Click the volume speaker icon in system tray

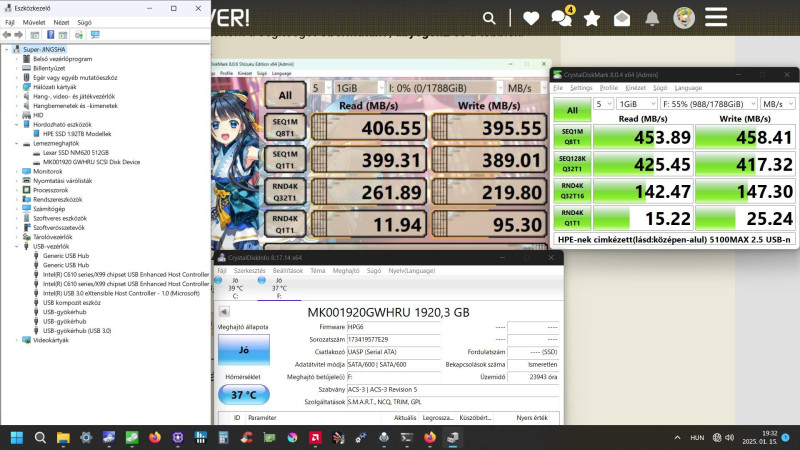coord(730,437)
